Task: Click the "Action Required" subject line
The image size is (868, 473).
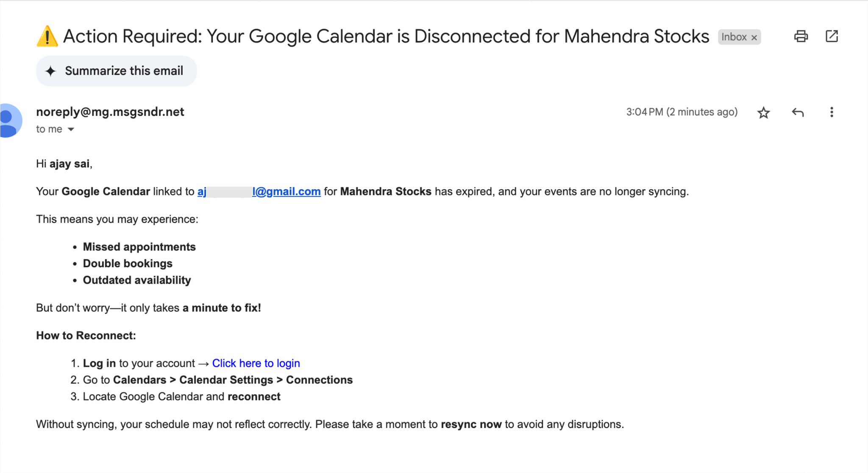Action: pos(386,36)
